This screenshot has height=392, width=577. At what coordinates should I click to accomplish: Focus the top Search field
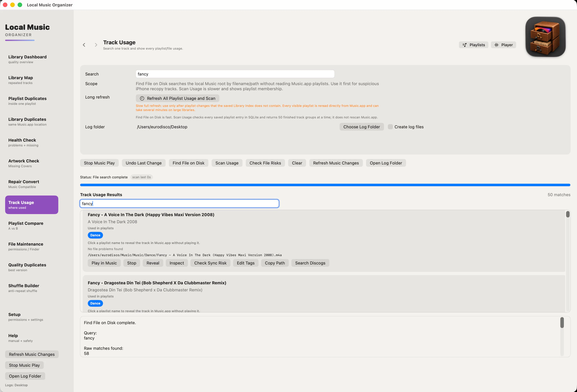(x=235, y=74)
